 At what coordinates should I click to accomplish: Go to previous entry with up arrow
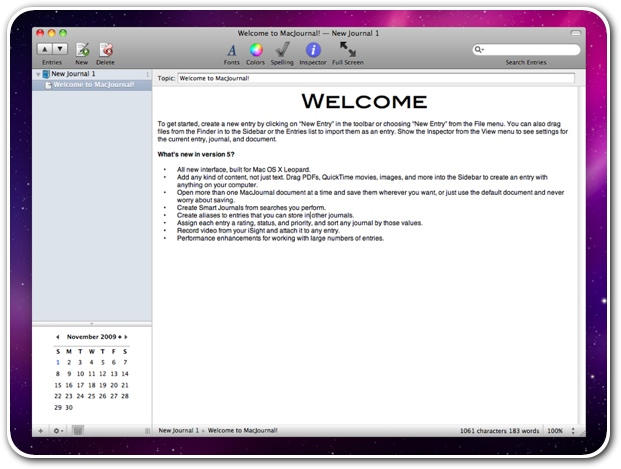point(45,49)
